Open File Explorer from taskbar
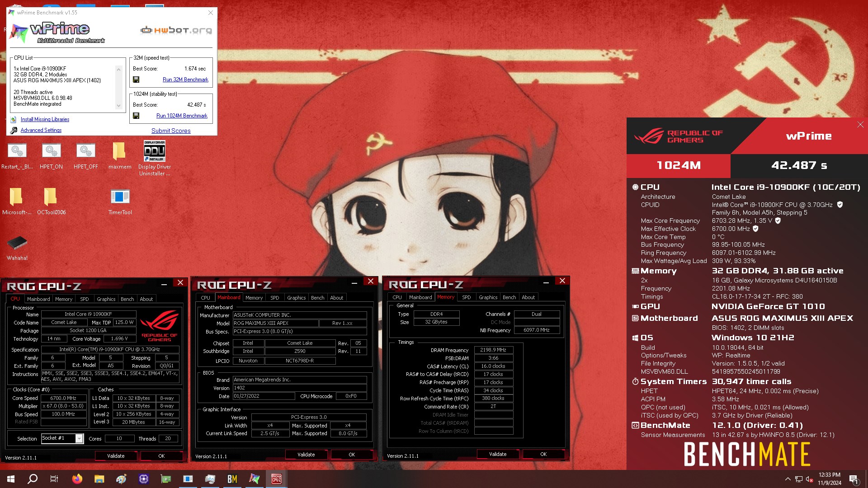 tap(99, 479)
